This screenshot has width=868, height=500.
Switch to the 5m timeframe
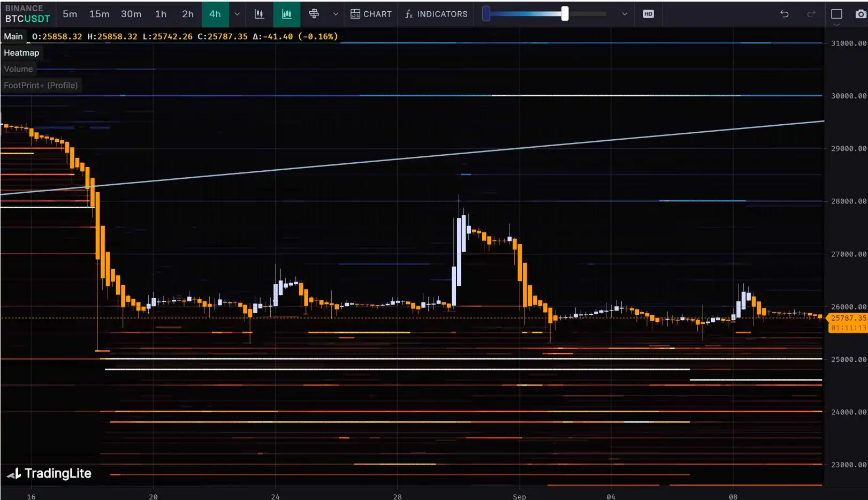click(x=70, y=14)
